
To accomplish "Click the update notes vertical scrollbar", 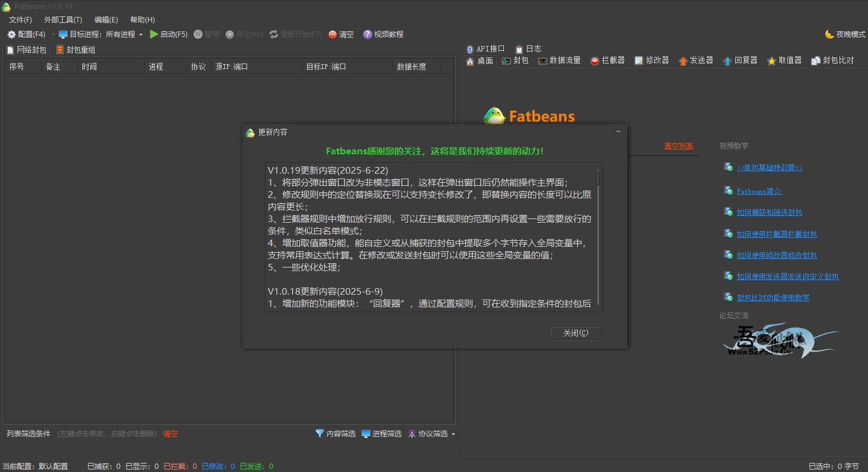I will coord(598,237).
